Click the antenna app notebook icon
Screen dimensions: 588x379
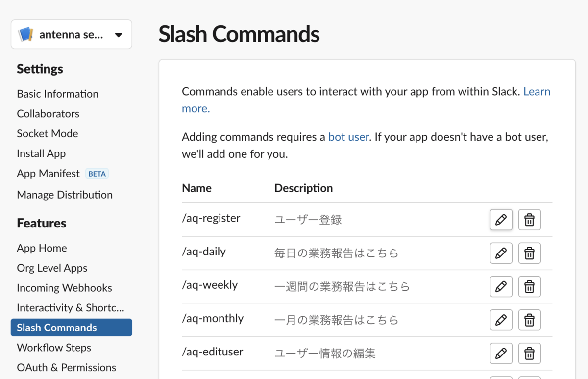tap(25, 34)
